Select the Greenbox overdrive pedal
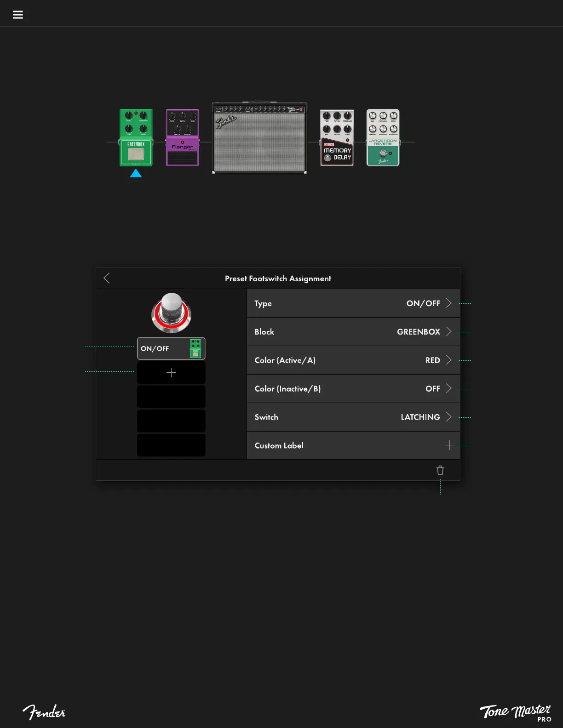 [x=136, y=137]
